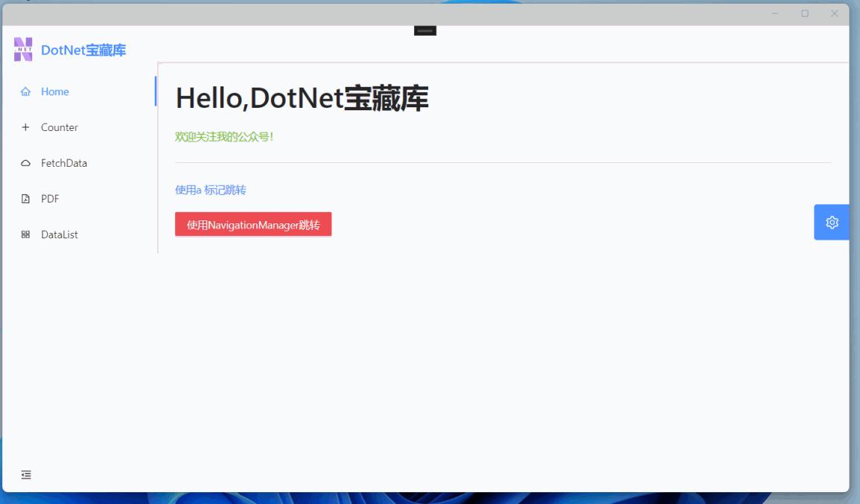Image resolution: width=860 pixels, height=504 pixels.
Task: Click the 使用NavigationManager跳转 button
Action: pyautogui.click(x=253, y=224)
